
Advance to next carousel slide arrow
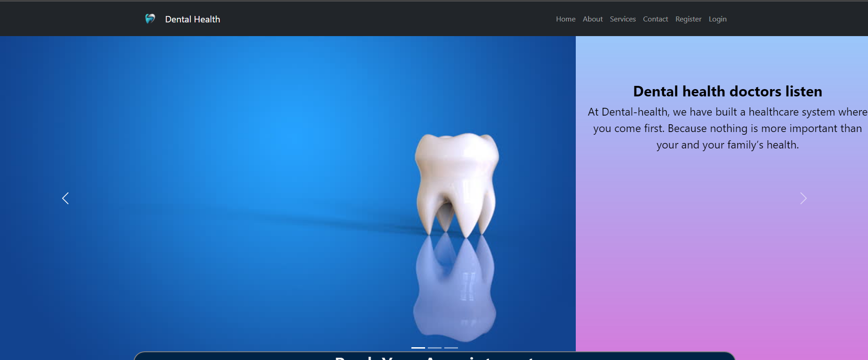point(803,198)
